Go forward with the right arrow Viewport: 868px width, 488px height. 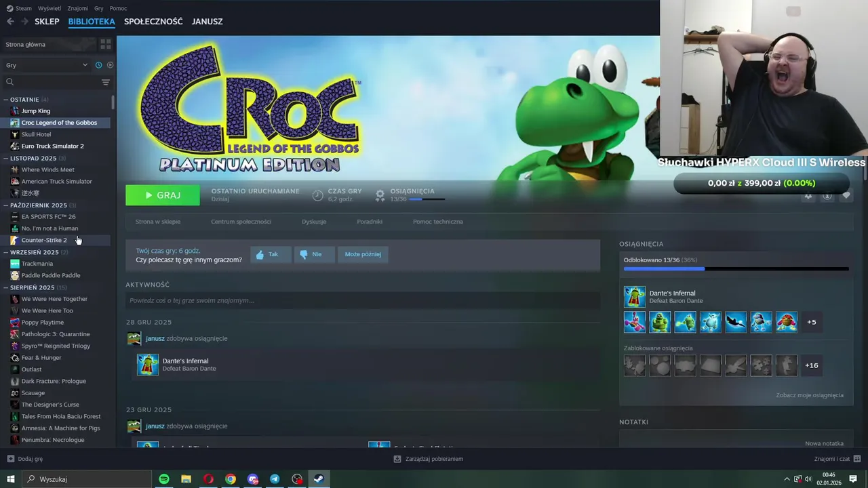tap(24, 22)
